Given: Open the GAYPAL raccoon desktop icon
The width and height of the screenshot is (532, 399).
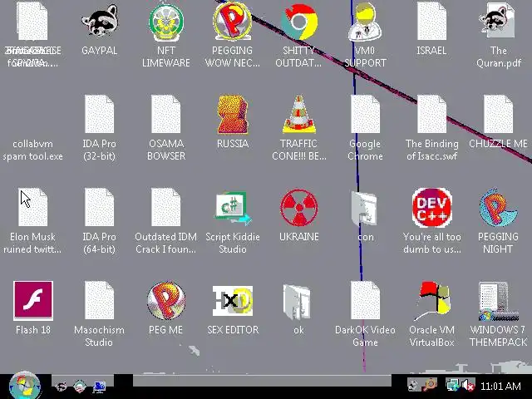Looking at the screenshot, I should (100, 22).
